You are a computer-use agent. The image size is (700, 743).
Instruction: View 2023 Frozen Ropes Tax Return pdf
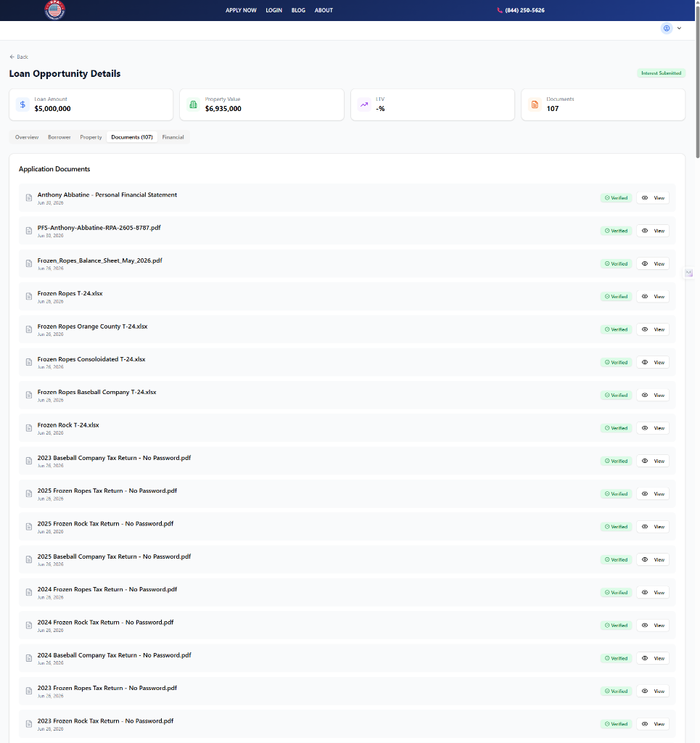point(653,691)
